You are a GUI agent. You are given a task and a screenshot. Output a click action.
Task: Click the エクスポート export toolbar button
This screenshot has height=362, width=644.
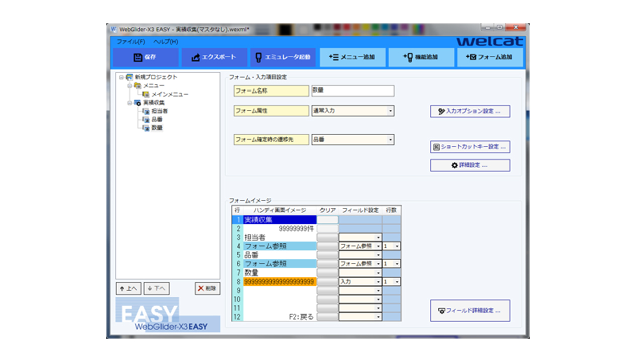(x=214, y=57)
